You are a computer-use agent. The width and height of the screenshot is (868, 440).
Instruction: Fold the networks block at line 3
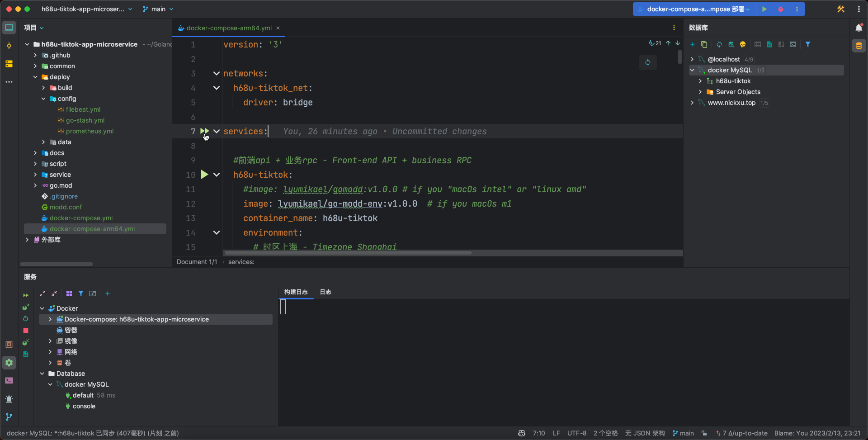tap(217, 73)
